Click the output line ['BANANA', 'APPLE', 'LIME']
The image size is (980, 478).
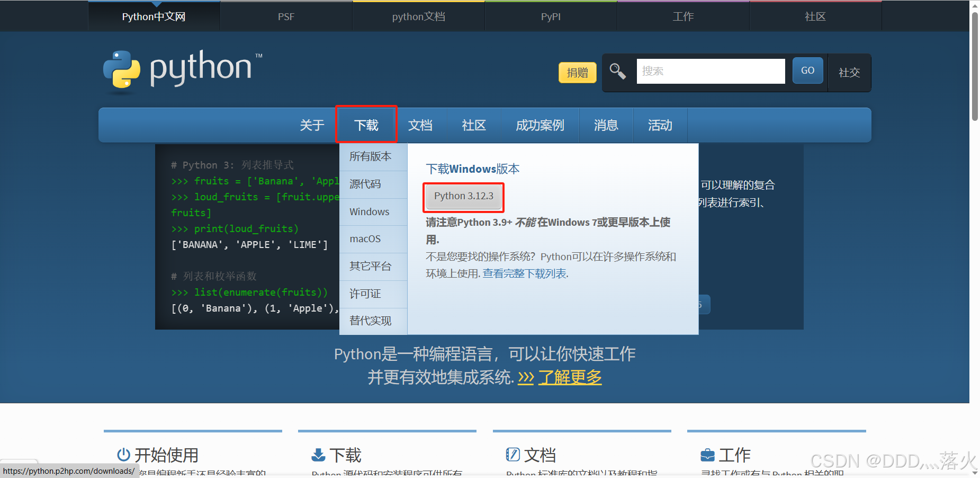[249, 244]
